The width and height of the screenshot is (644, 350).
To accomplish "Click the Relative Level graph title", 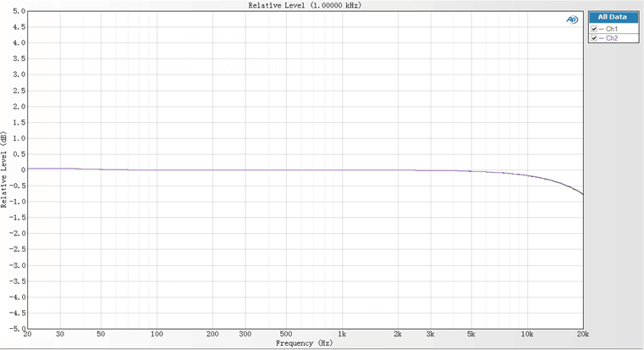I will 305,5.
